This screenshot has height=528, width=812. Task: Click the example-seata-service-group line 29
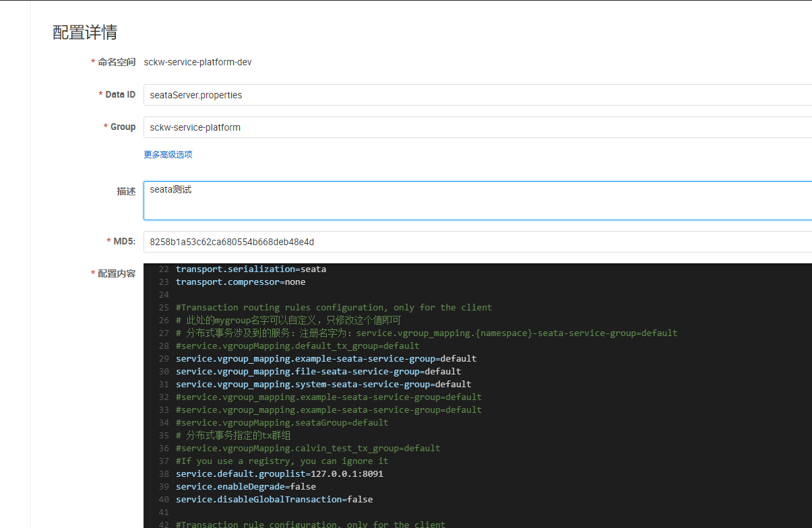point(325,359)
